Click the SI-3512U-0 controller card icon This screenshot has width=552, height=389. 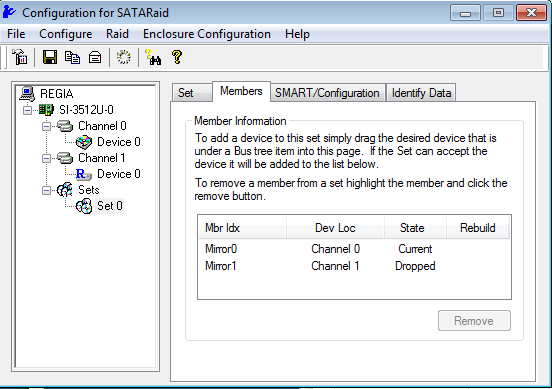(x=46, y=109)
